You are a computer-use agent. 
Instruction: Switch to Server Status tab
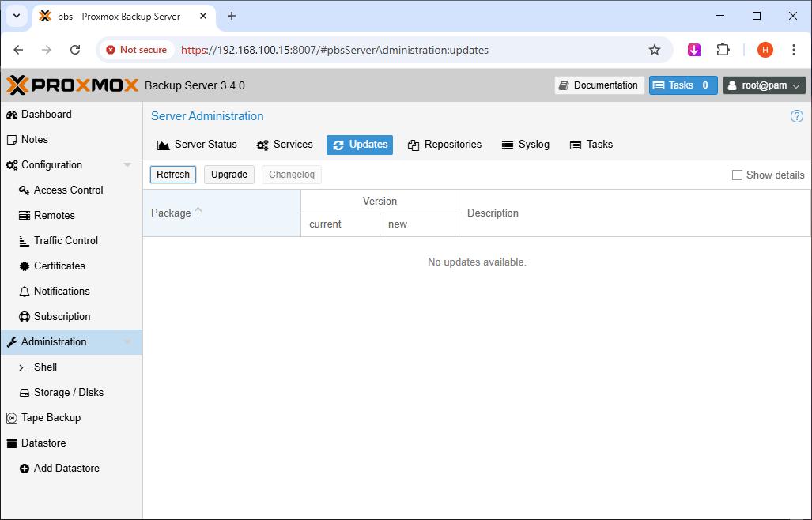pyautogui.click(x=197, y=145)
